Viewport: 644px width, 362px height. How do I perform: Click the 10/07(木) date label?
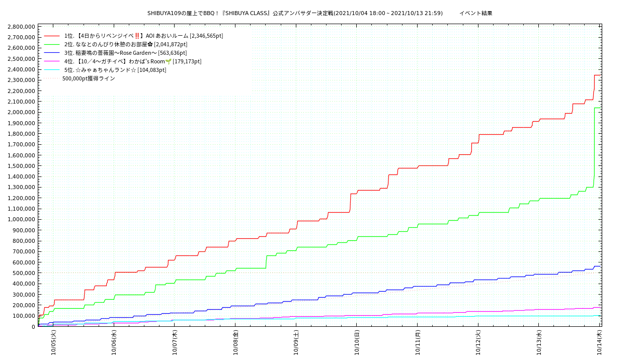pos(175,342)
